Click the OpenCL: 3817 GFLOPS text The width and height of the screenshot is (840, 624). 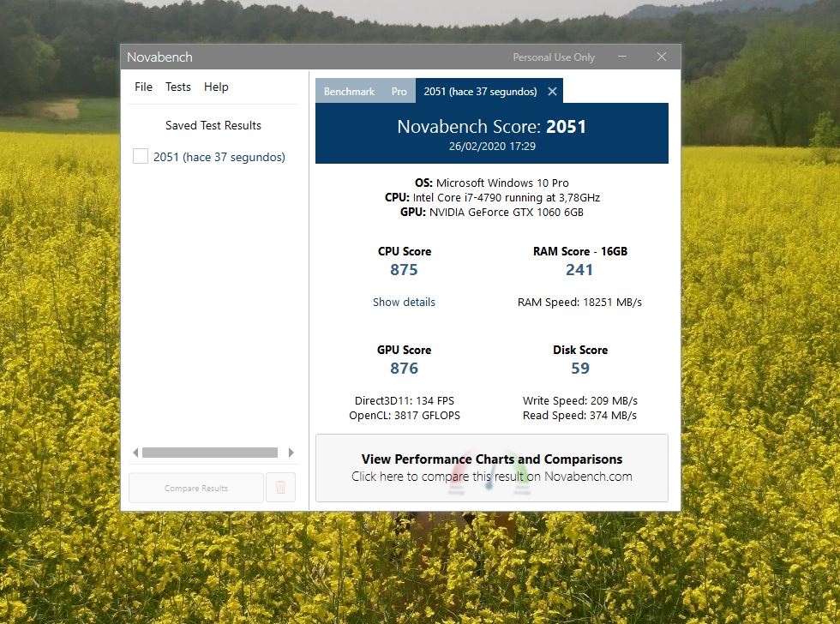pyautogui.click(x=405, y=415)
